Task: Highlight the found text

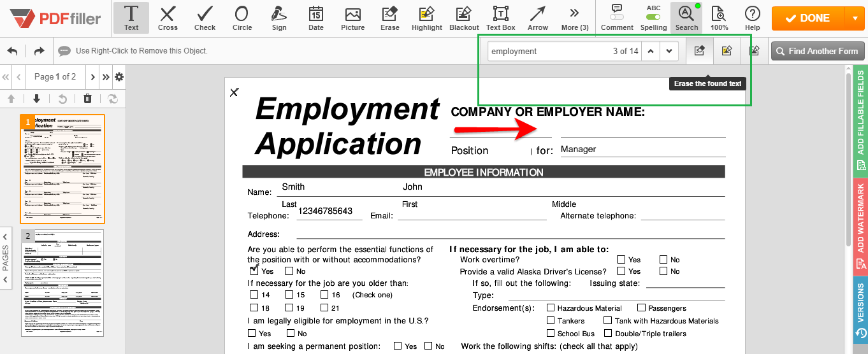Action: [x=727, y=51]
